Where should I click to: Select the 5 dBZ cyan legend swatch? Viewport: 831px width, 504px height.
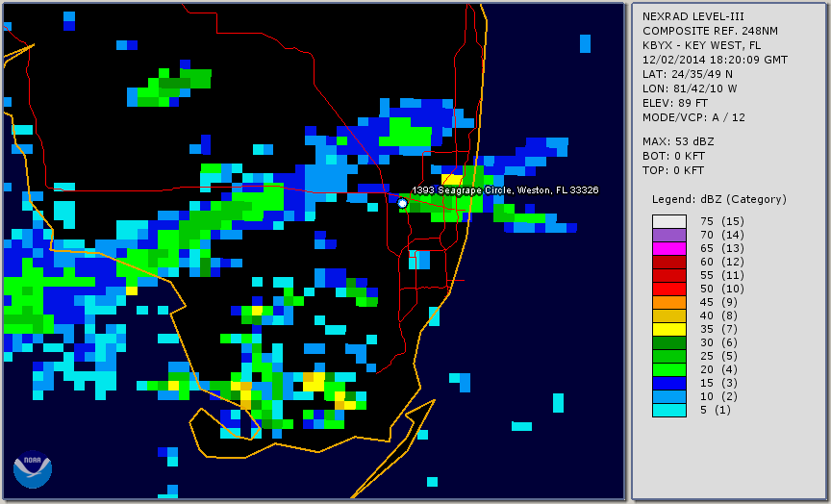pyautogui.click(x=668, y=410)
